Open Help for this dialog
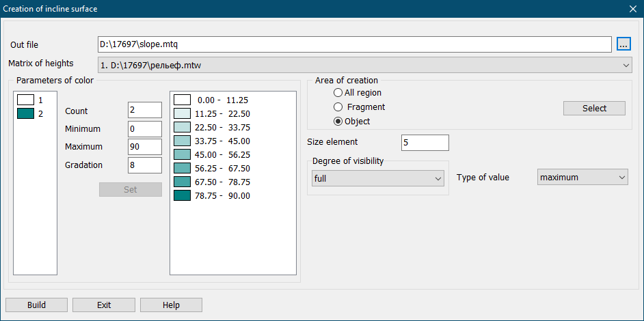 (x=171, y=305)
